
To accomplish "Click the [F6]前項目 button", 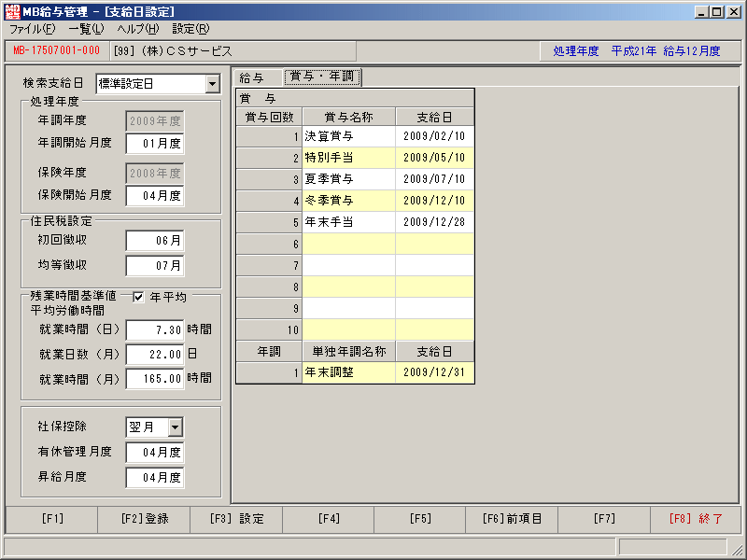I will [x=512, y=519].
